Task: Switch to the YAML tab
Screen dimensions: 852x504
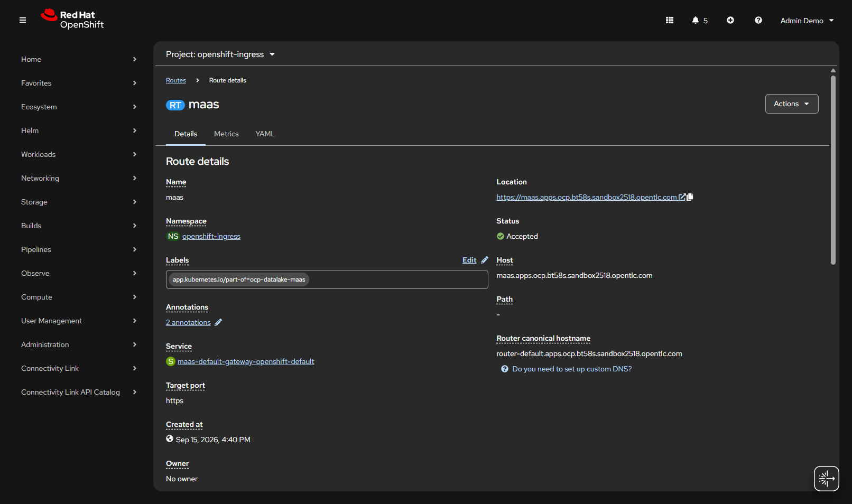Action: (x=265, y=134)
